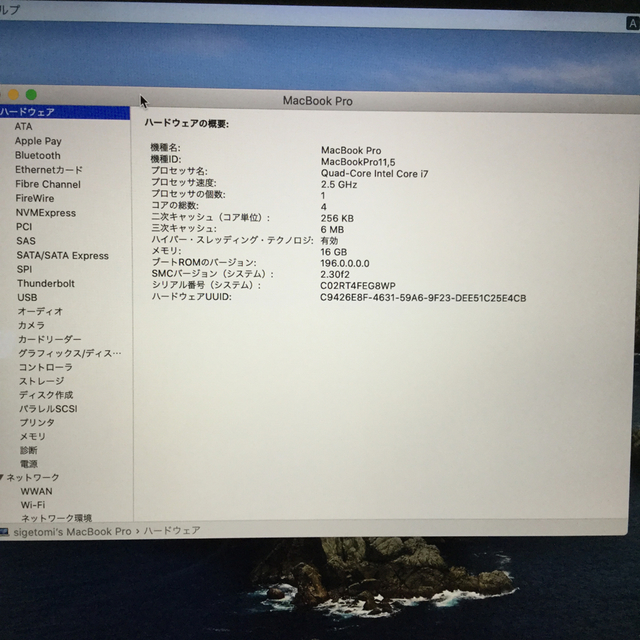The width and height of the screenshot is (640, 640).
Task: Choose the SAS sidebar entry
Action: click(26, 241)
